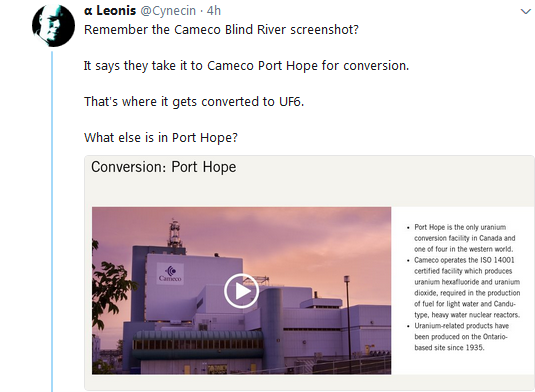Open the 4h timestamp permalink
This screenshot has height=392, width=535.
(x=214, y=11)
